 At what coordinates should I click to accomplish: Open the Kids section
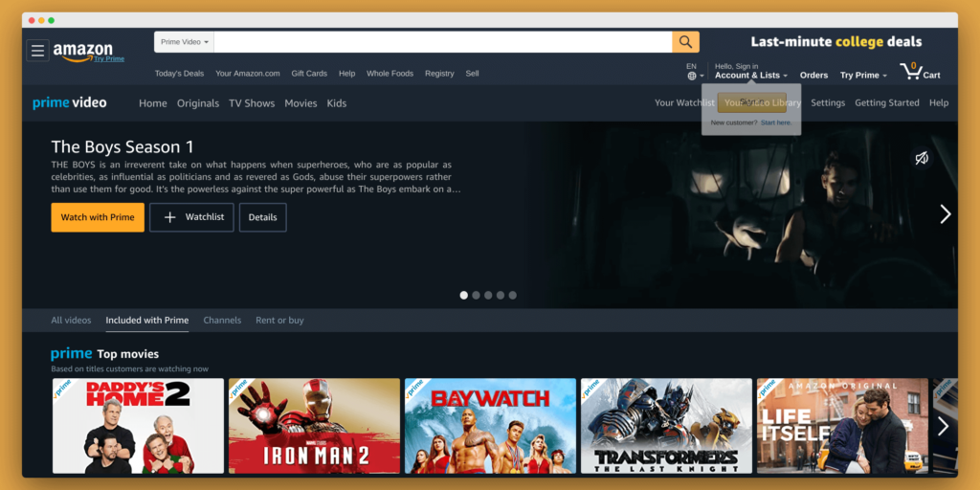coord(336,103)
